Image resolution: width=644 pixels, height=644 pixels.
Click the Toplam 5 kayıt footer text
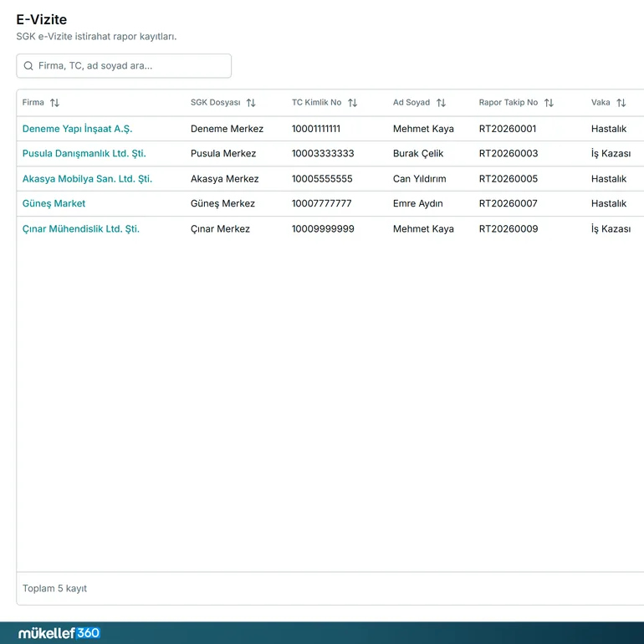(54, 588)
